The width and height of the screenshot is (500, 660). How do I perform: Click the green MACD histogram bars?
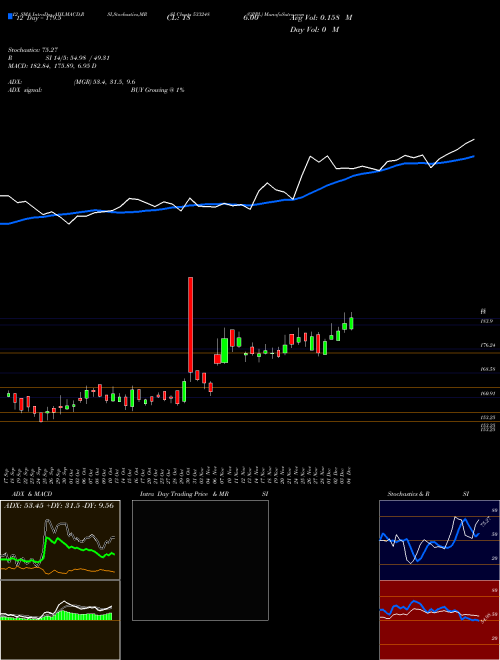(57, 616)
